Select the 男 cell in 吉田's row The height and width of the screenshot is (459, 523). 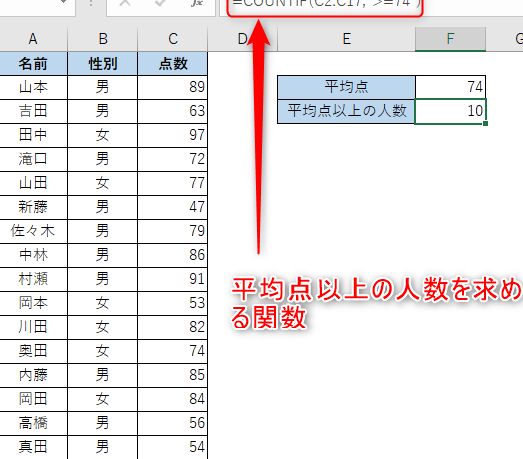[x=103, y=111]
